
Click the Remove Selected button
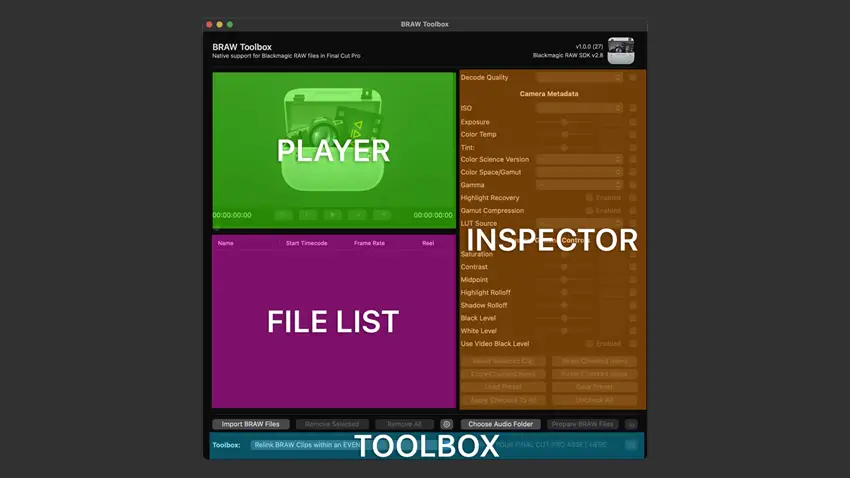click(x=332, y=424)
